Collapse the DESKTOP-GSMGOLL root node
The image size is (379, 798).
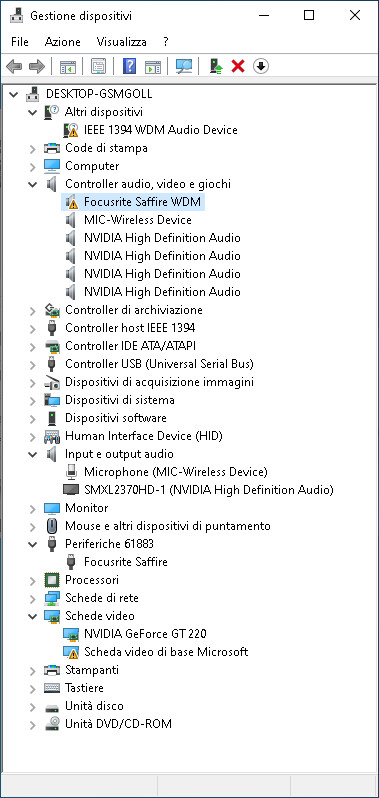(14, 95)
